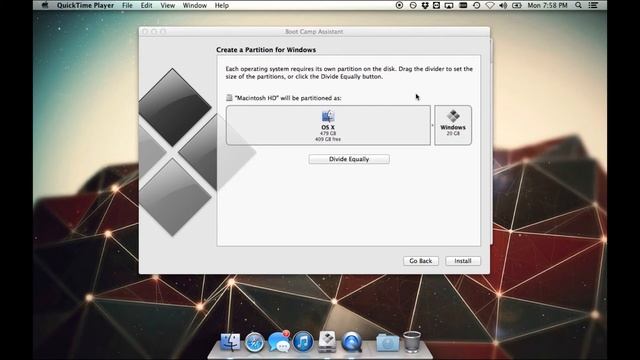Click the Dropbox menu bar icon
Image resolution: width=640 pixels, height=360 pixels.
pos(424,5)
